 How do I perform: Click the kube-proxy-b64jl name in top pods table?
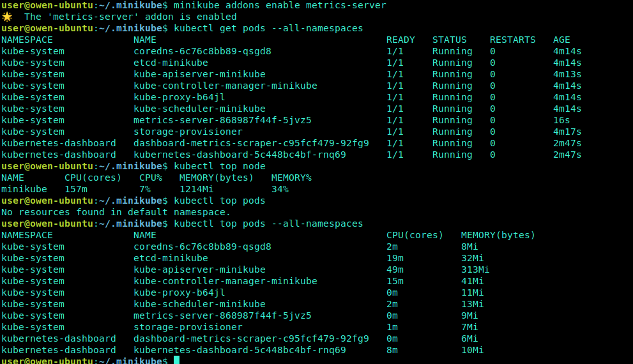[179, 292]
